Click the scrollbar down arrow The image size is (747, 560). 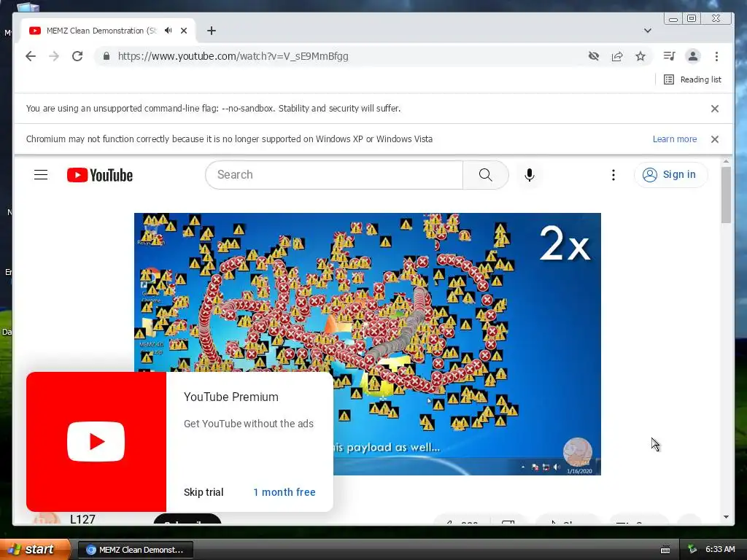[x=726, y=517]
